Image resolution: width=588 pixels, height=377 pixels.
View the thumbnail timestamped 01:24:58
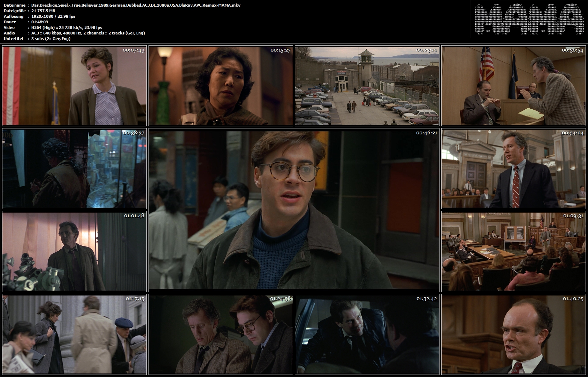pos(221,335)
